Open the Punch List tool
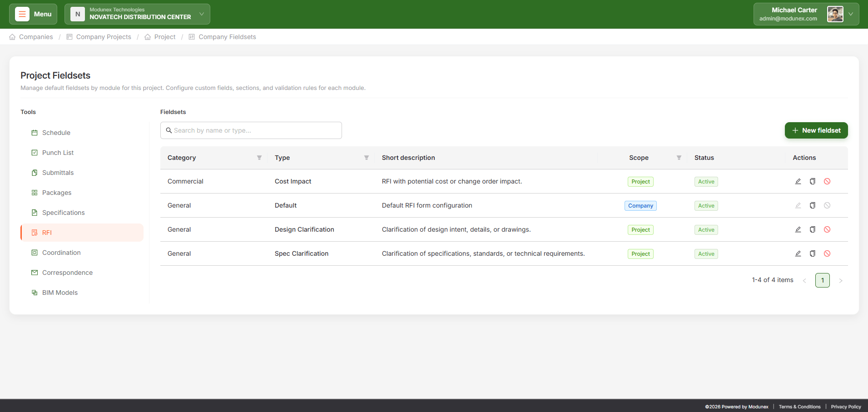This screenshot has width=868, height=412. (x=58, y=153)
